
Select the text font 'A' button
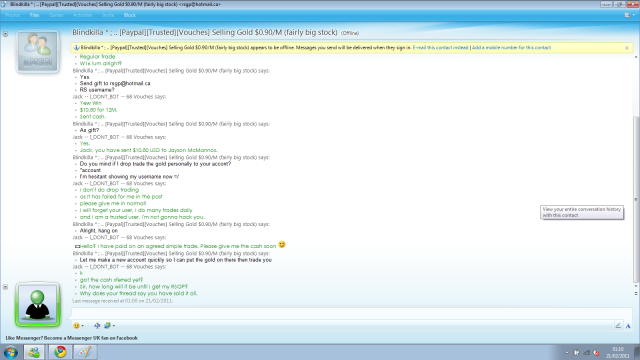click(628, 325)
